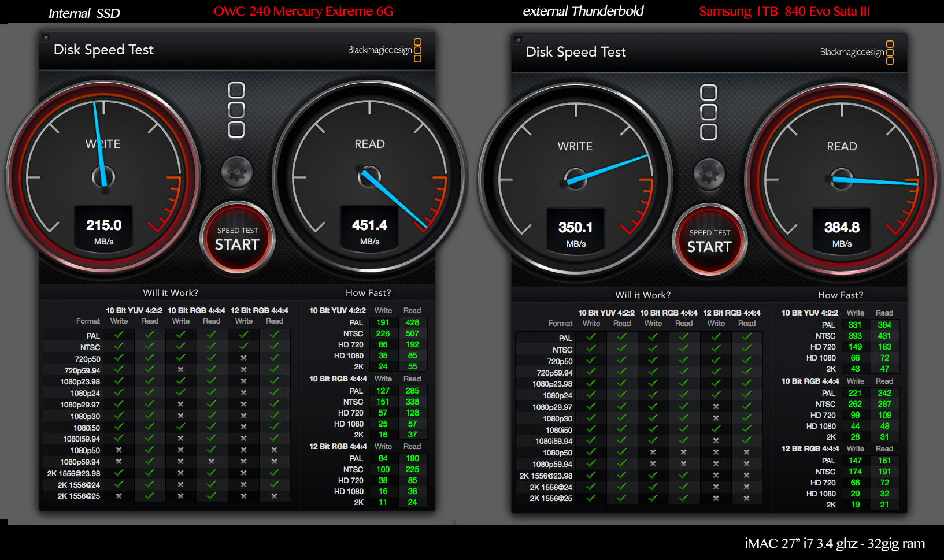Select the 2K 1556@25 format row, Thunderbolt window
Image resolution: width=944 pixels, height=560 pixels.
tap(639, 498)
